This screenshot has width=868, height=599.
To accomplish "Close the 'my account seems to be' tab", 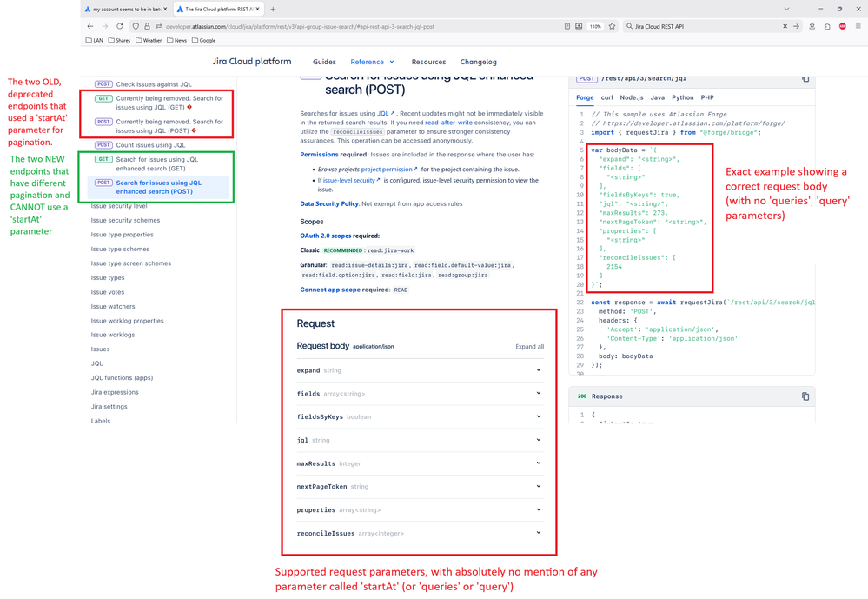I will tap(165, 9).
